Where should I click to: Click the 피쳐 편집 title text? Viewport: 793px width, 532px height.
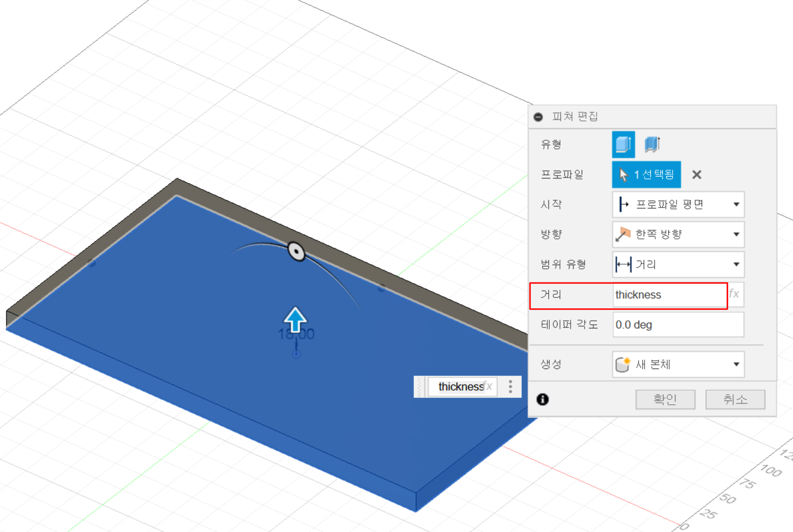[575, 117]
